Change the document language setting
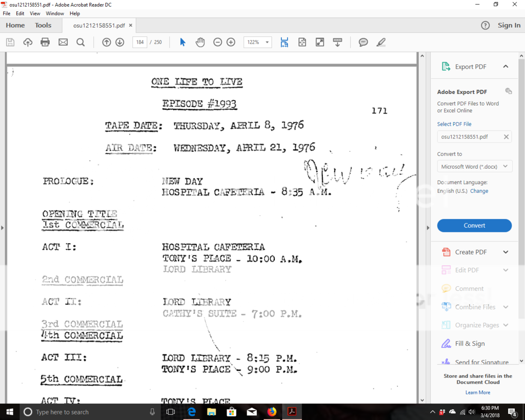525x420 pixels. pos(479,191)
